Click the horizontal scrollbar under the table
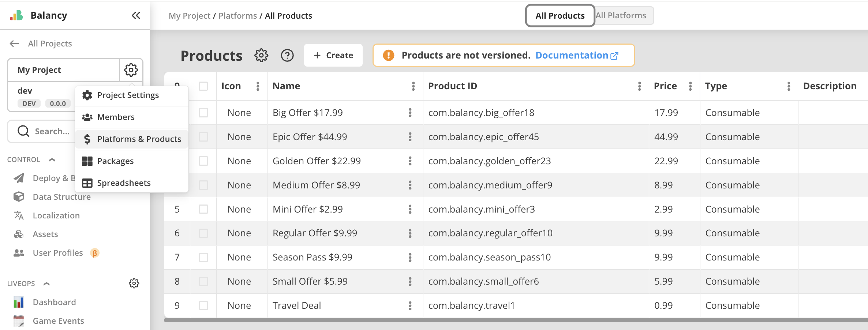Image resolution: width=868 pixels, height=330 pixels. click(512, 320)
